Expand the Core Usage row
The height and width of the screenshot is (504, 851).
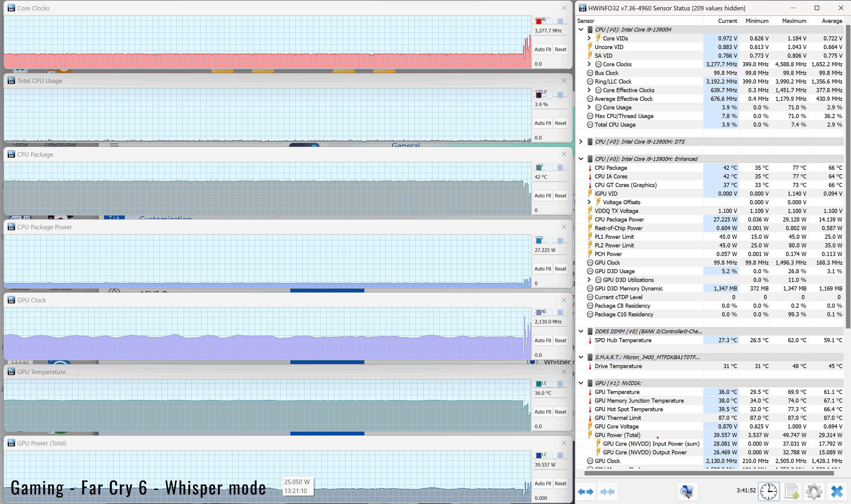pos(589,107)
